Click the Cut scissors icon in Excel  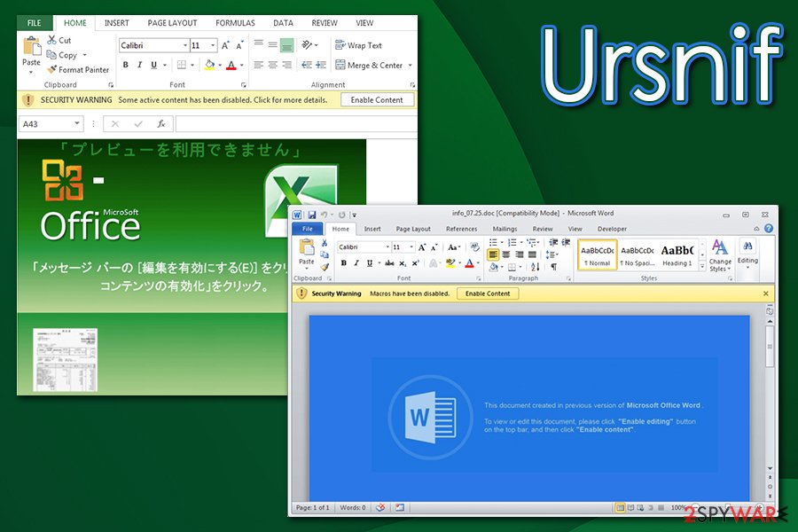point(51,40)
